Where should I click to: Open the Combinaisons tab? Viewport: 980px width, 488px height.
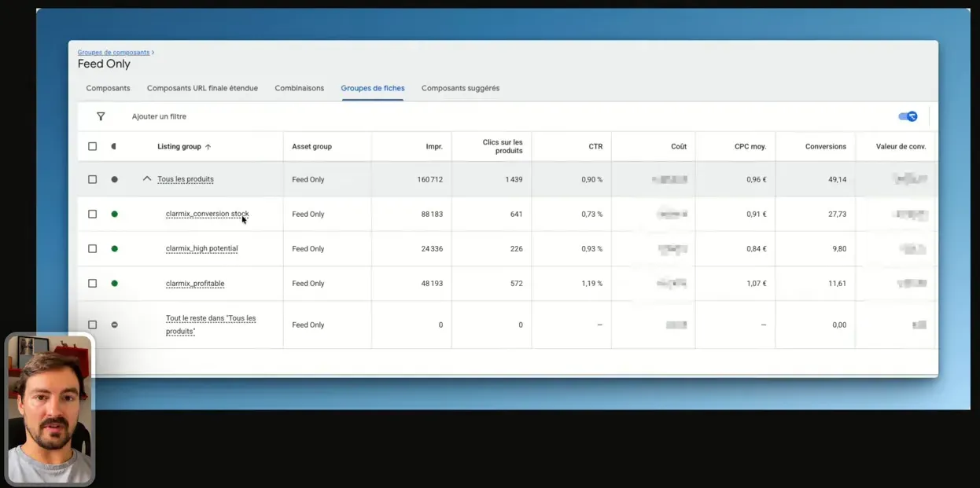(299, 88)
